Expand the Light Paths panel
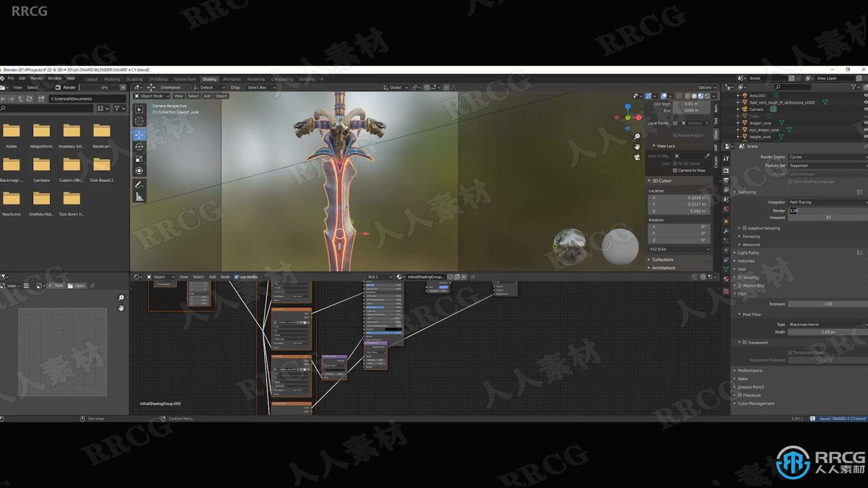Viewport: 868px width, 488px height. click(x=748, y=253)
